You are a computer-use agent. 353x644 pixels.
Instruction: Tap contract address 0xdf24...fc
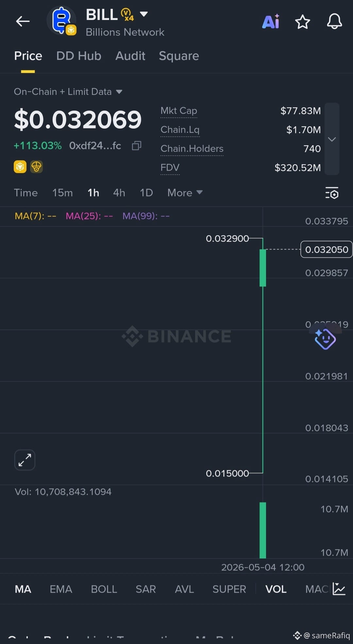(x=95, y=146)
